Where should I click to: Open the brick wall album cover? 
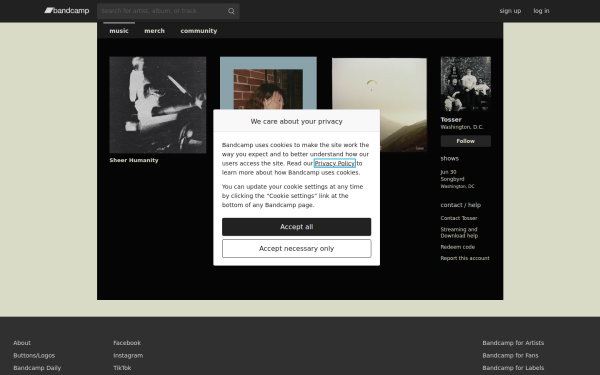tap(268, 83)
